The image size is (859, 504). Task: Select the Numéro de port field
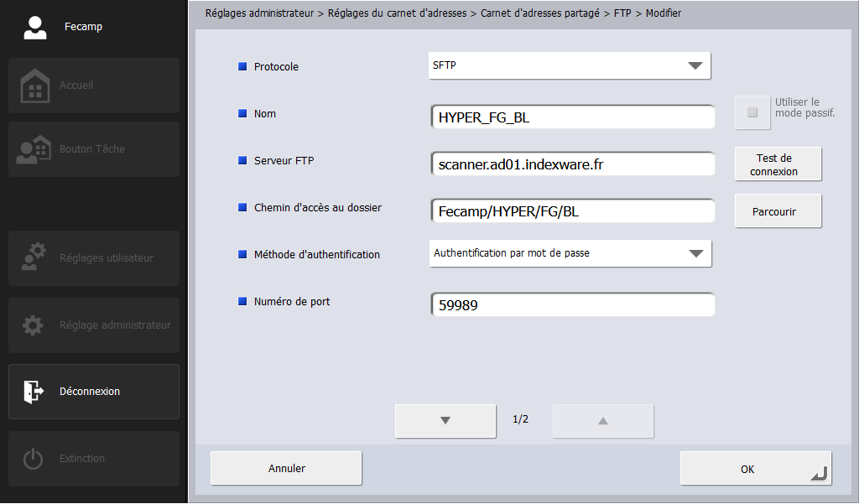(572, 305)
